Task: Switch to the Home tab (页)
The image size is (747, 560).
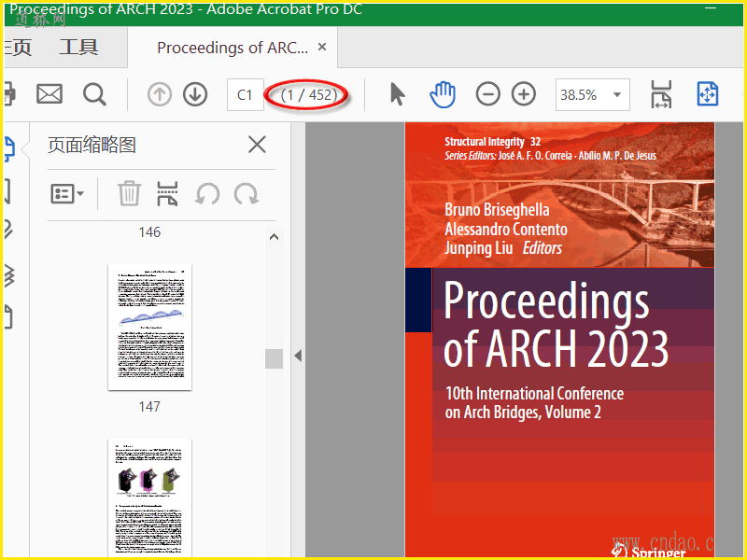Action: coord(18,48)
